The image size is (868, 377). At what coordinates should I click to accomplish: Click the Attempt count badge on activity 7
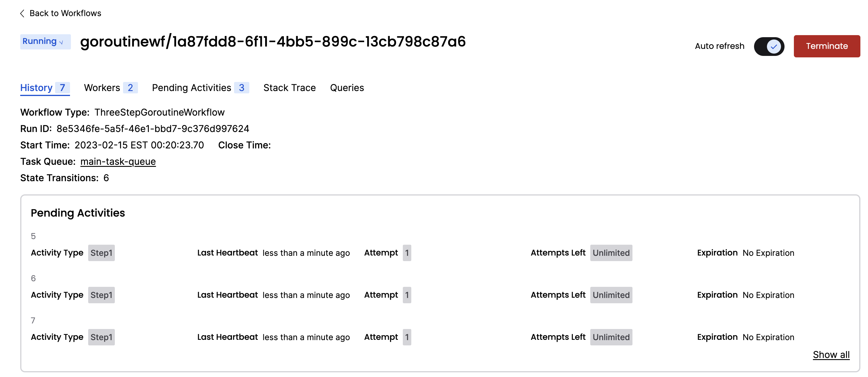coord(407,337)
